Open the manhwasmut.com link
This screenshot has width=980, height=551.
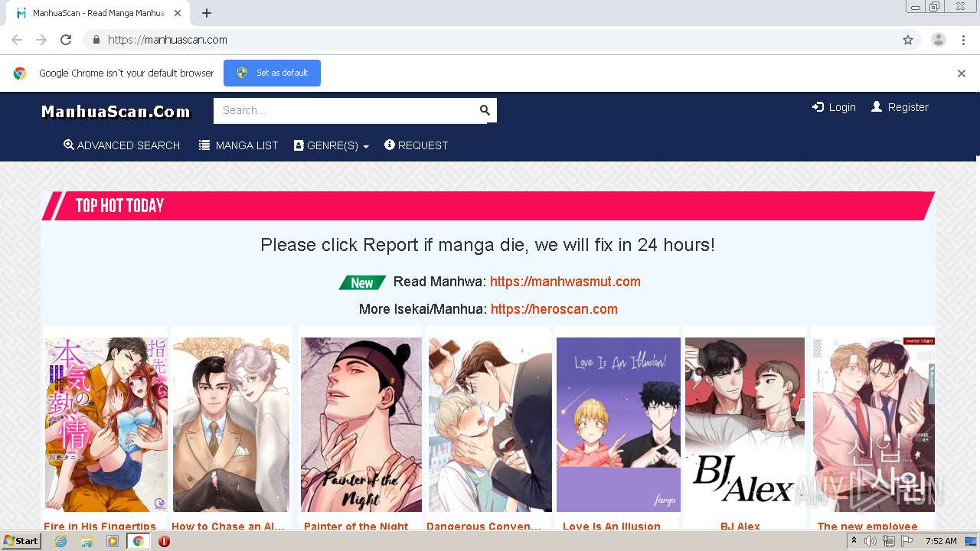[x=565, y=282]
